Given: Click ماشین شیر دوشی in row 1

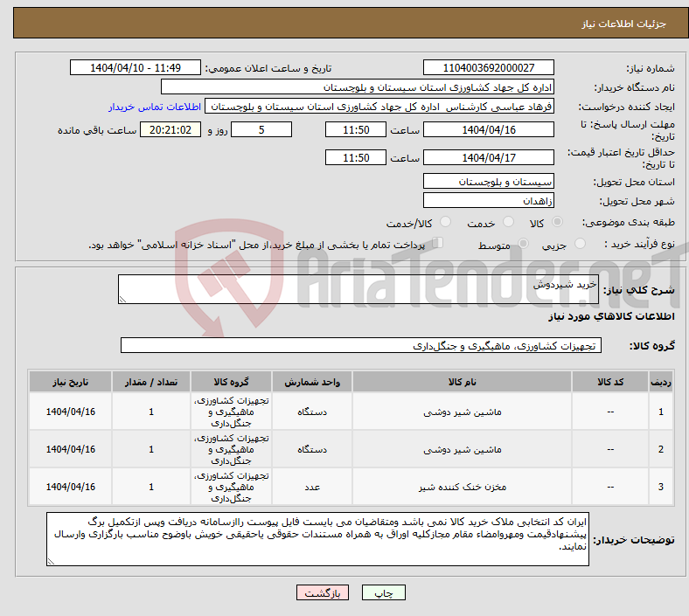Looking at the screenshot, I should (x=463, y=412).
